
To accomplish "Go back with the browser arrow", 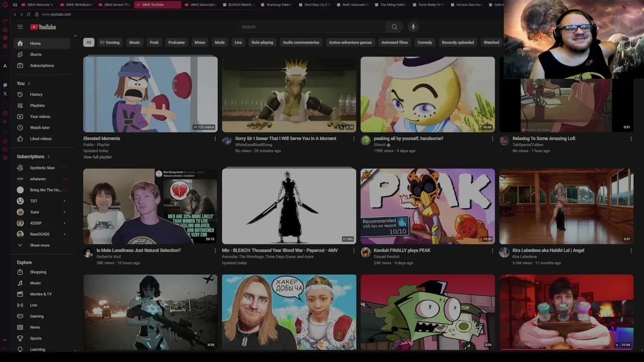I will tap(15, 14).
